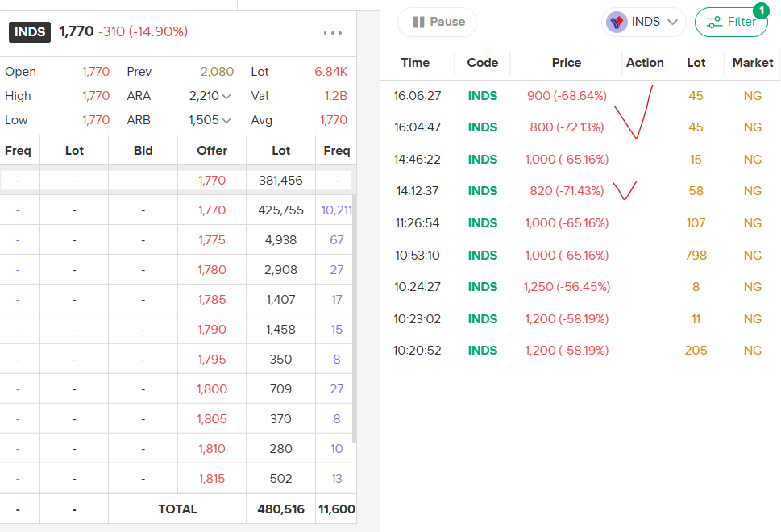Expand the ARA price chevron

point(226,97)
